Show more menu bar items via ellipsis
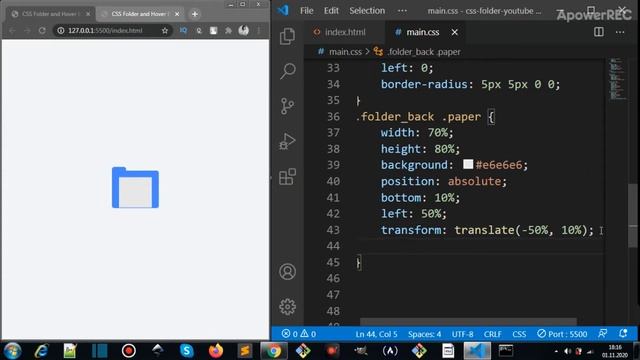 click(x=402, y=11)
